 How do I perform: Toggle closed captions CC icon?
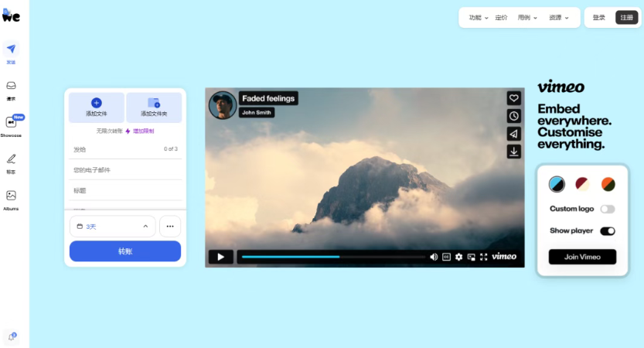[446, 257]
